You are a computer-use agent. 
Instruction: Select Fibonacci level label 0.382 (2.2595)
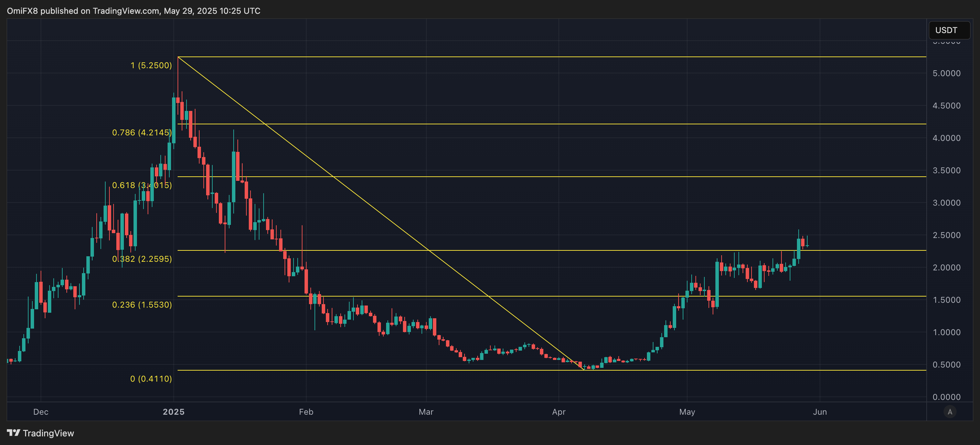(x=142, y=259)
